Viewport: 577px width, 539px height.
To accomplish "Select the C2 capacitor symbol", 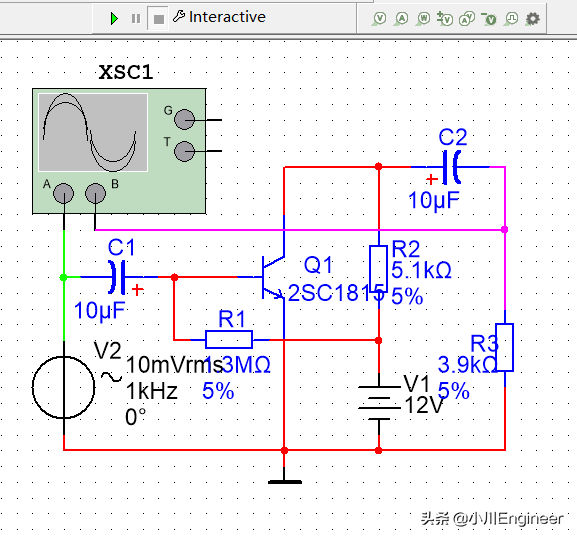I will click(451, 167).
